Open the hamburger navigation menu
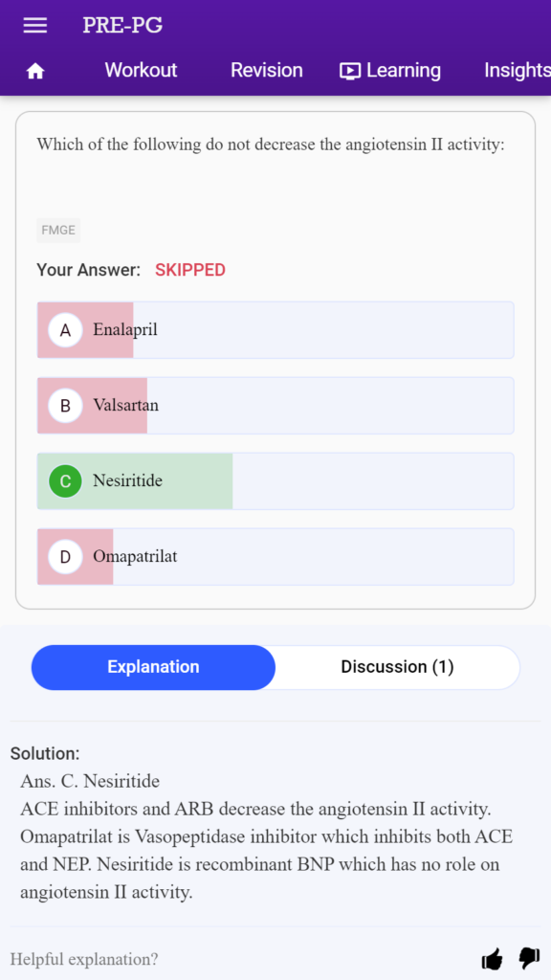 (35, 26)
